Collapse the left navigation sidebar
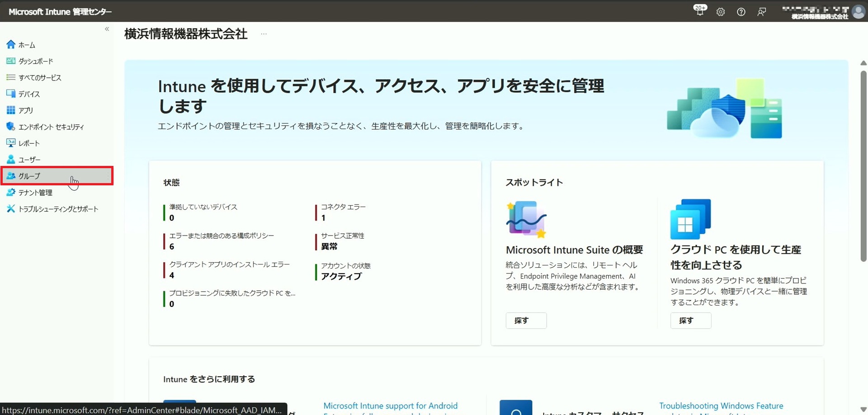Screen dimensions: 868x415 107,29
